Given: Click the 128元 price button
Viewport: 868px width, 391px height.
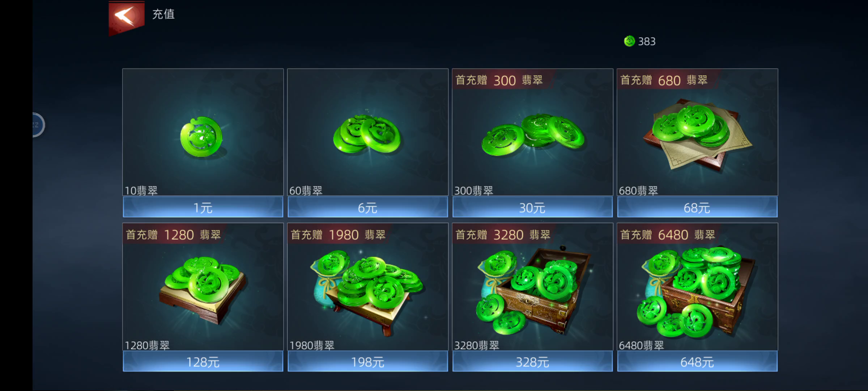Looking at the screenshot, I should (203, 361).
